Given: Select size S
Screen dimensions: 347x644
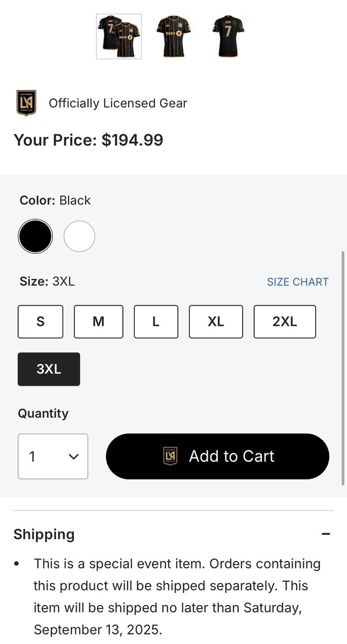Looking at the screenshot, I should (x=40, y=322).
